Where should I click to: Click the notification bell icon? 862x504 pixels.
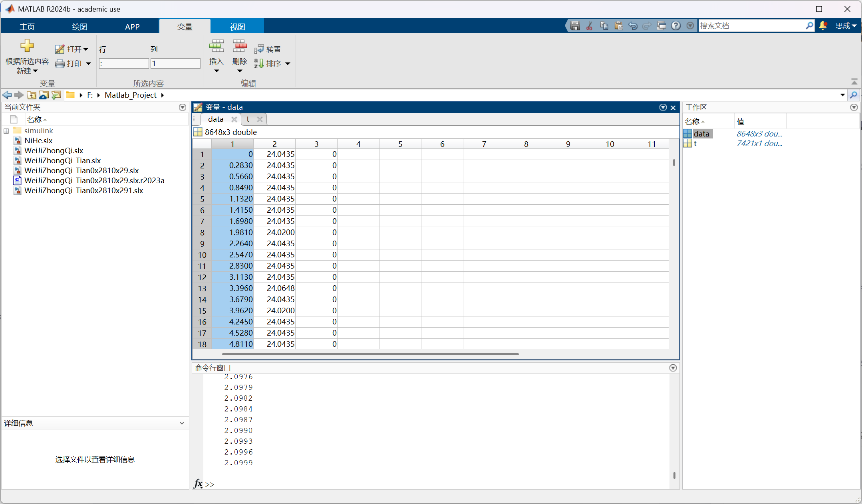(823, 26)
